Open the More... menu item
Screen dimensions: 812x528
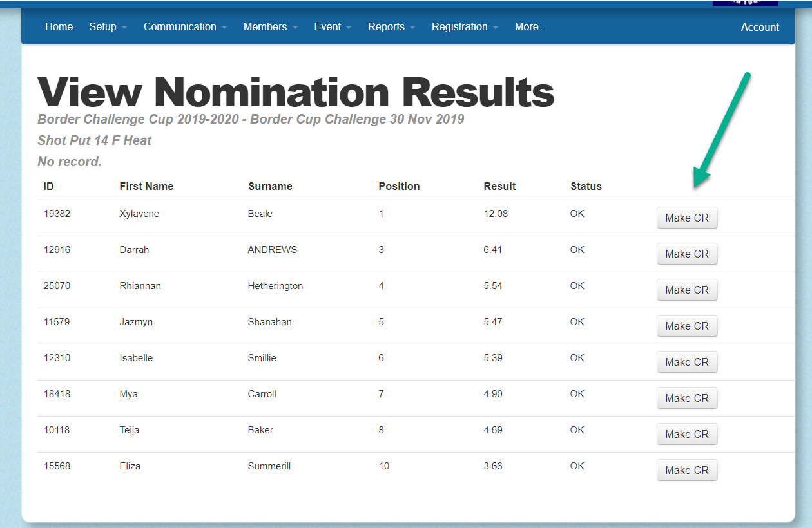point(530,26)
